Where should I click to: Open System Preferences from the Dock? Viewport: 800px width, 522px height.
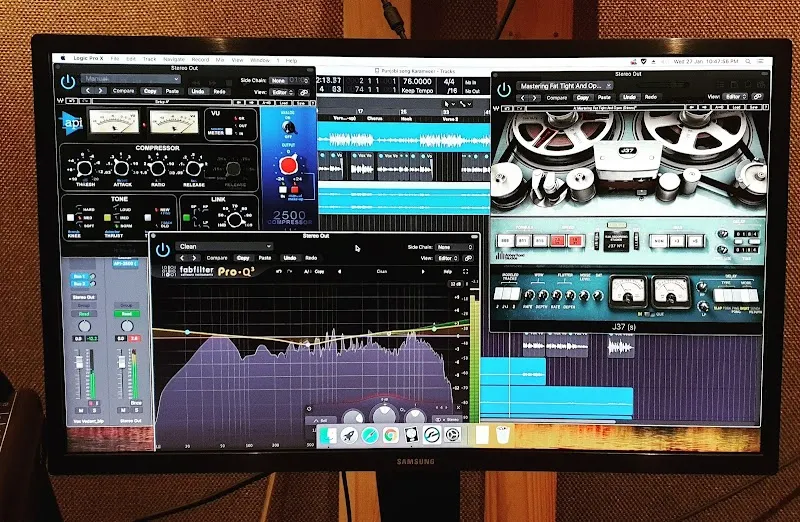pyautogui.click(x=452, y=435)
